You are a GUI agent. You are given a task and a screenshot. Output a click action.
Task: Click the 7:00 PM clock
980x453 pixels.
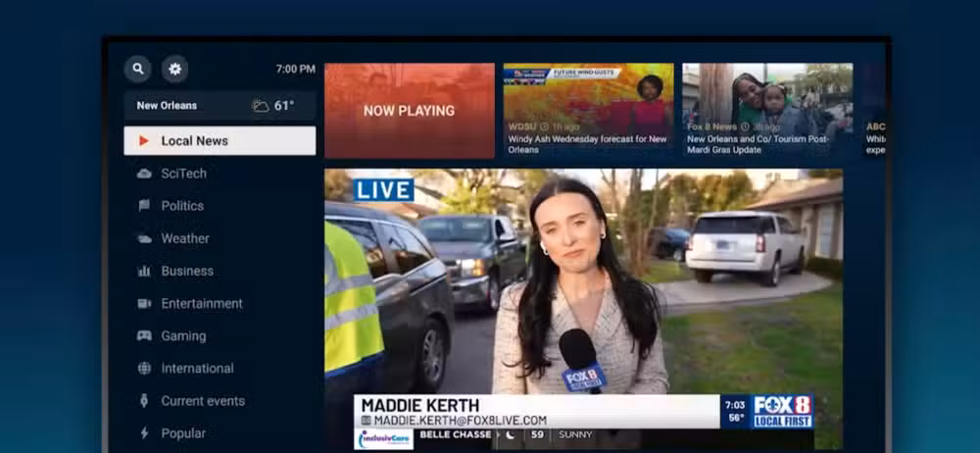296,69
